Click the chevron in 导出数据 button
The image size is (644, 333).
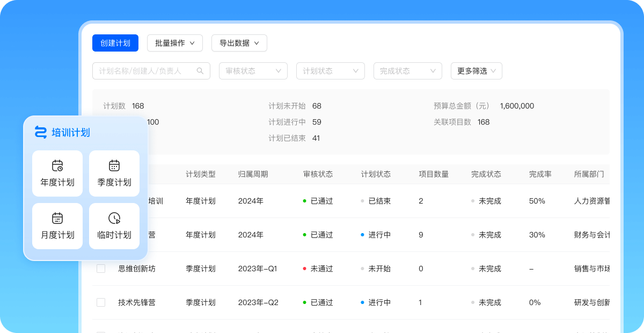point(257,43)
